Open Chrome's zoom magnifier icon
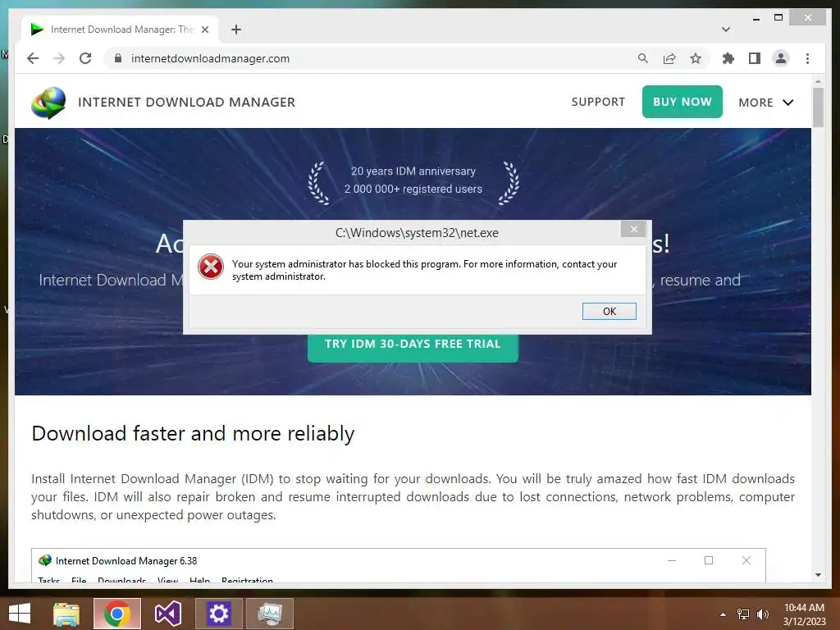Viewport: 840px width, 630px height. click(643, 58)
